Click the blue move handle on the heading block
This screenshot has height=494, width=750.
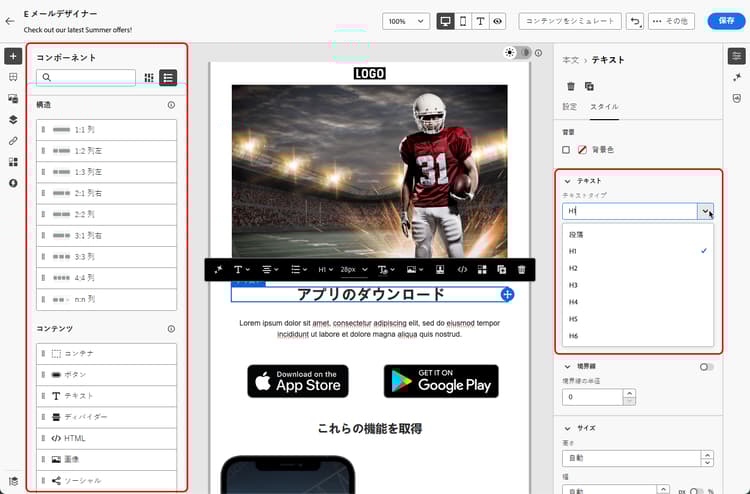pos(507,295)
